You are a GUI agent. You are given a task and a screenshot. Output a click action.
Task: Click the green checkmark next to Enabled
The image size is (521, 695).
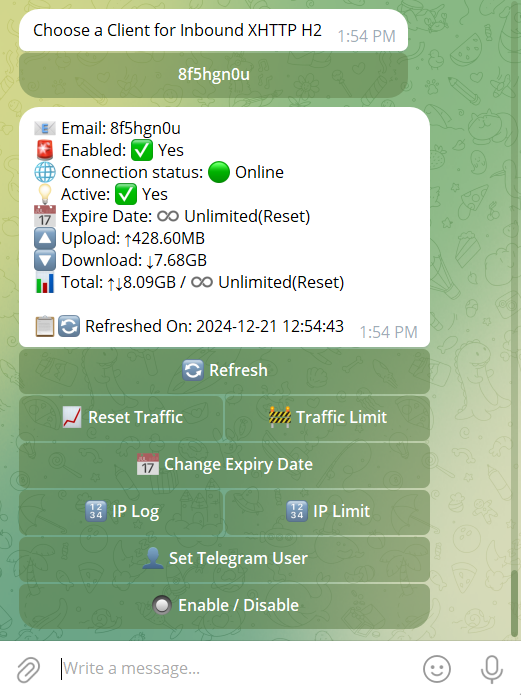(142, 150)
